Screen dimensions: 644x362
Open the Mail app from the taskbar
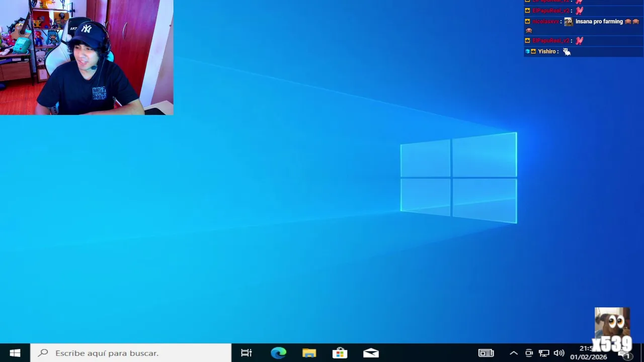point(371,353)
